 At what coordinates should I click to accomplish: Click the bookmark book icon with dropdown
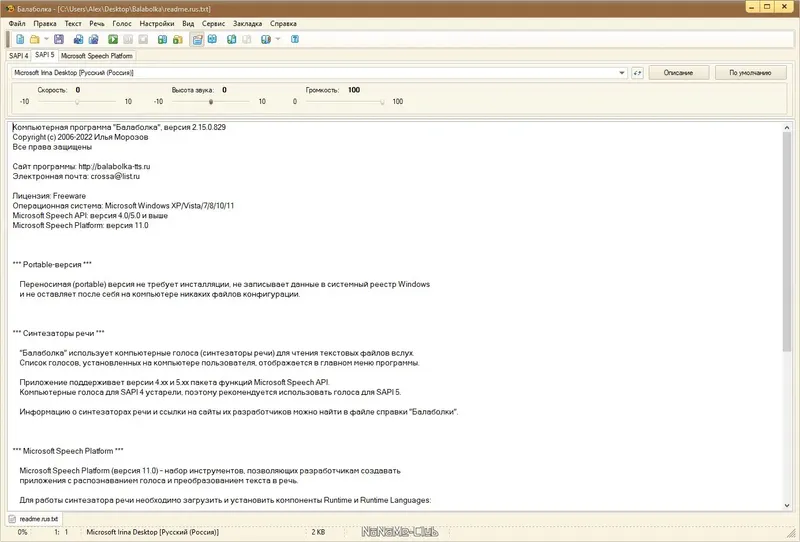coord(265,39)
